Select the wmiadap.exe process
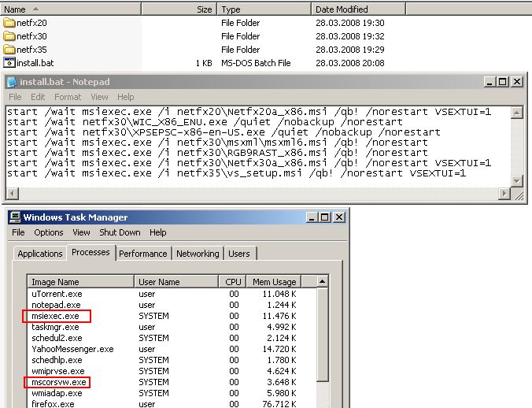Viewport: 532px width, 408px height. coord(172,393)
